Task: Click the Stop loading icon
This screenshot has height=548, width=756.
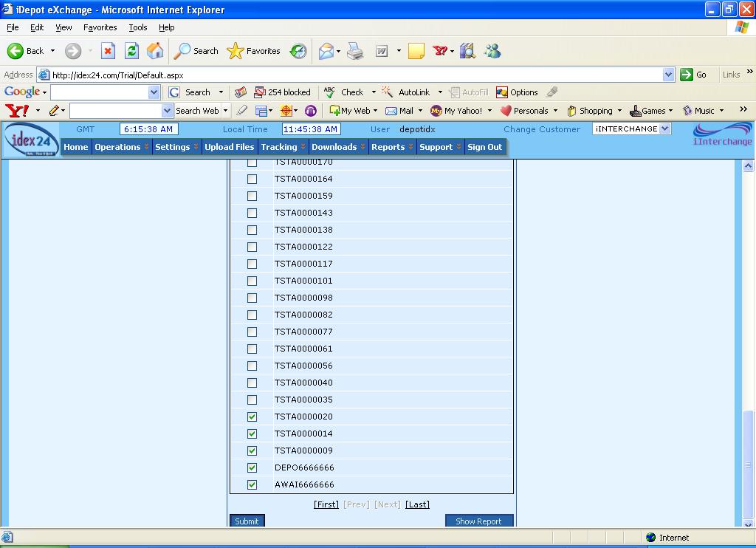Action: click(x=108, y=51)
